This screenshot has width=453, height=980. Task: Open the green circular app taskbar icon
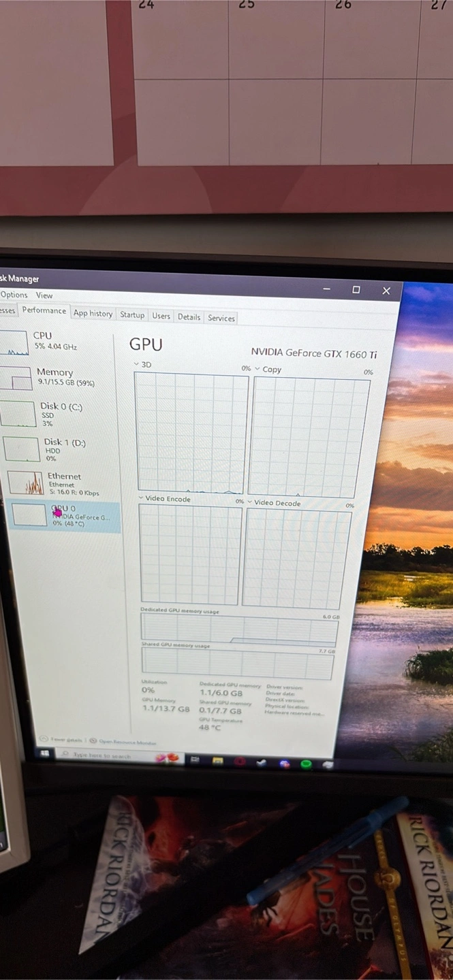tap(307, 764)
